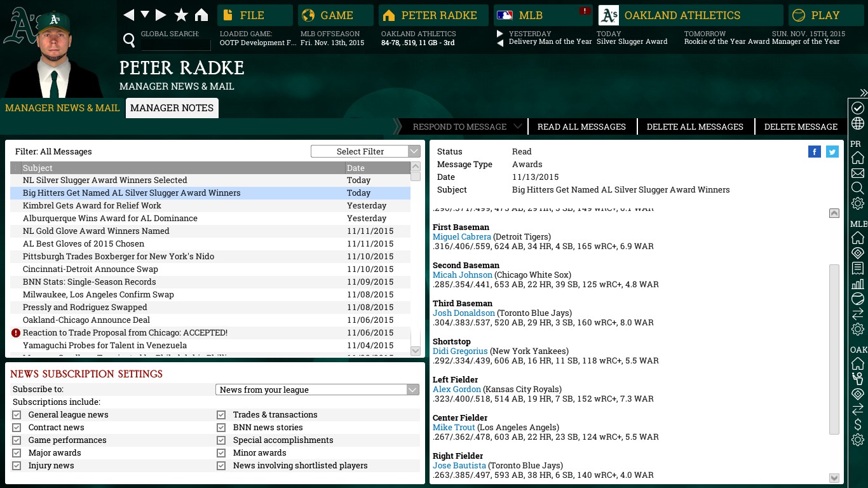Click the Delete Message button

(801, 126)
